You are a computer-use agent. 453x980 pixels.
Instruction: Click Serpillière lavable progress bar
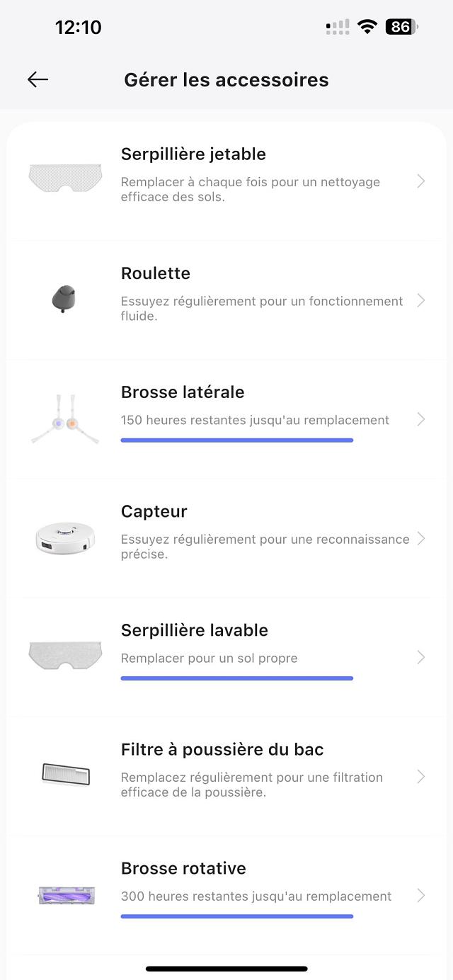pyautogui.click(x=236, y=678)
